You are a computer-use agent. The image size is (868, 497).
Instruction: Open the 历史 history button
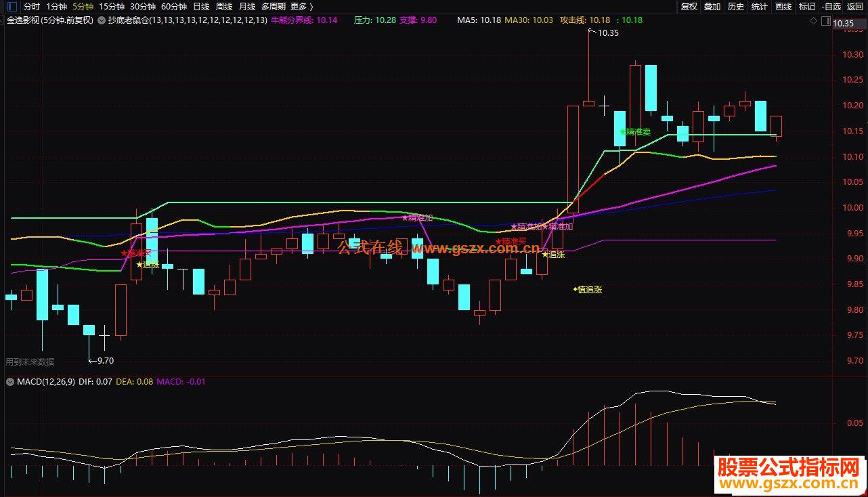(x=736, y=7)
